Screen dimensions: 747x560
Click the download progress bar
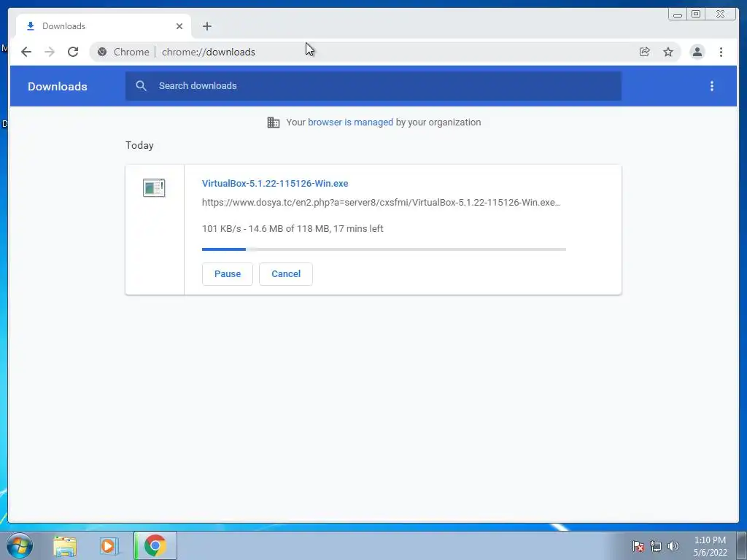click(384, 249)
